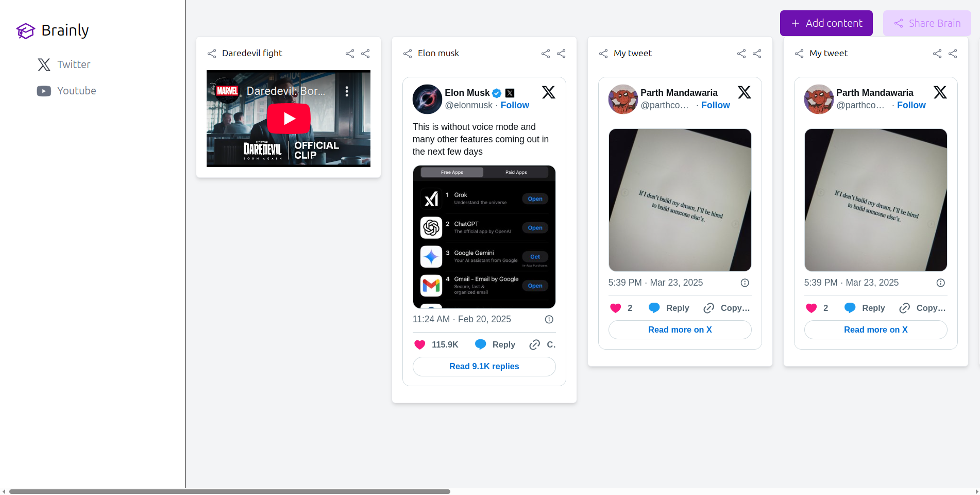Click share icon left of first My tweet title
Screen dimensions: 980x495
[603, 54]
